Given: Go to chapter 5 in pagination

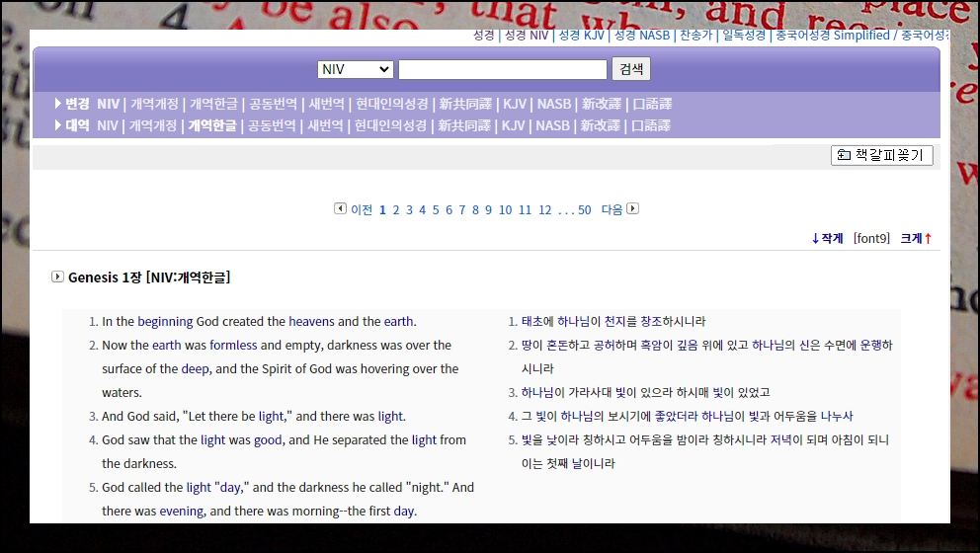Looking at the screenshot, I should pos(436,210).
